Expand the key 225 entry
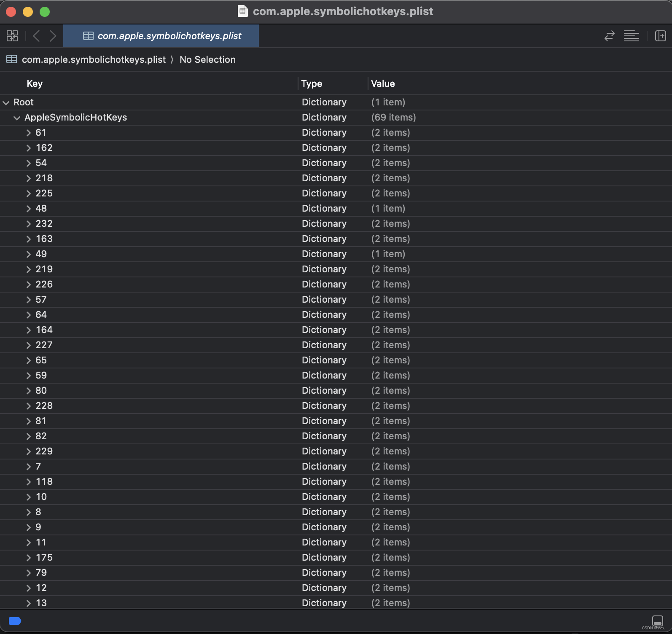 coord(28,193)
